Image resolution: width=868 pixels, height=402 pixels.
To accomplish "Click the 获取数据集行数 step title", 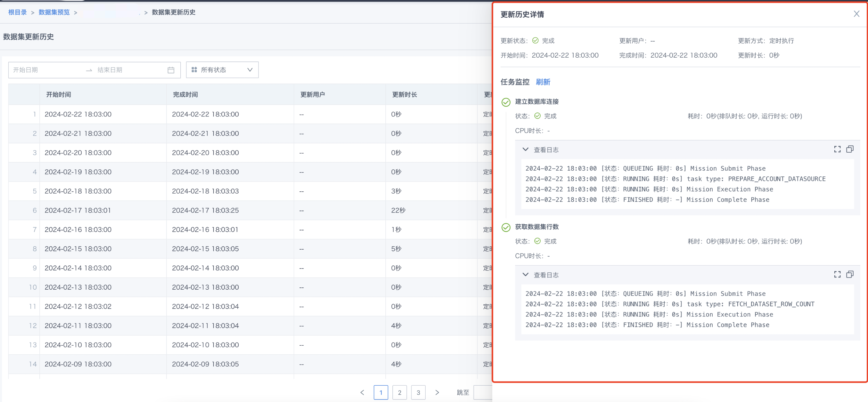I will [537, 227].
